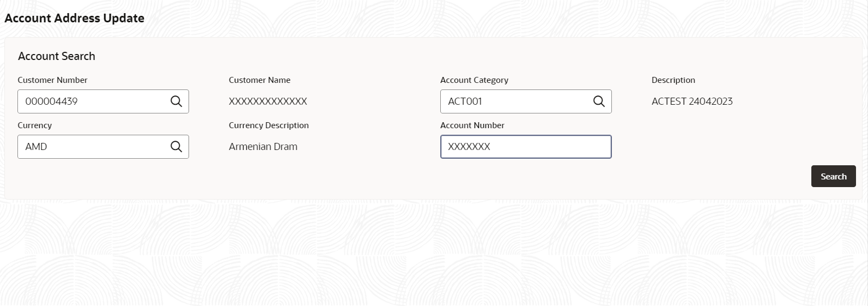Click the Description field label
The width and height of the screenshot is (868, 306).
673,80
